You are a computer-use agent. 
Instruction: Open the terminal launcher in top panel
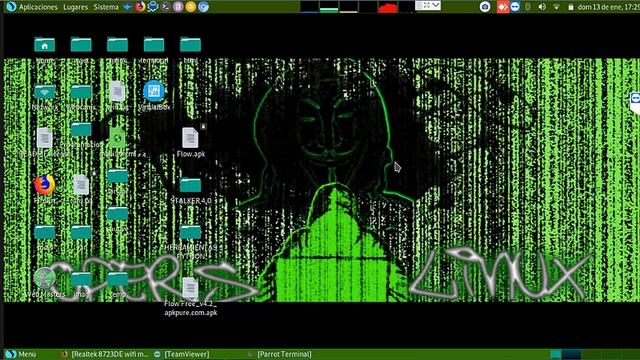[x=165, y=7]
